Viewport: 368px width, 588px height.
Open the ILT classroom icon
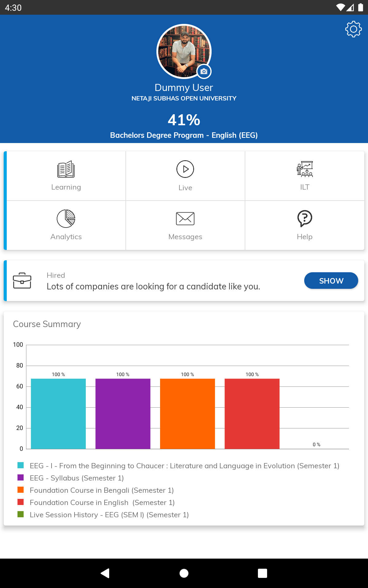click(x=305, y=169)
